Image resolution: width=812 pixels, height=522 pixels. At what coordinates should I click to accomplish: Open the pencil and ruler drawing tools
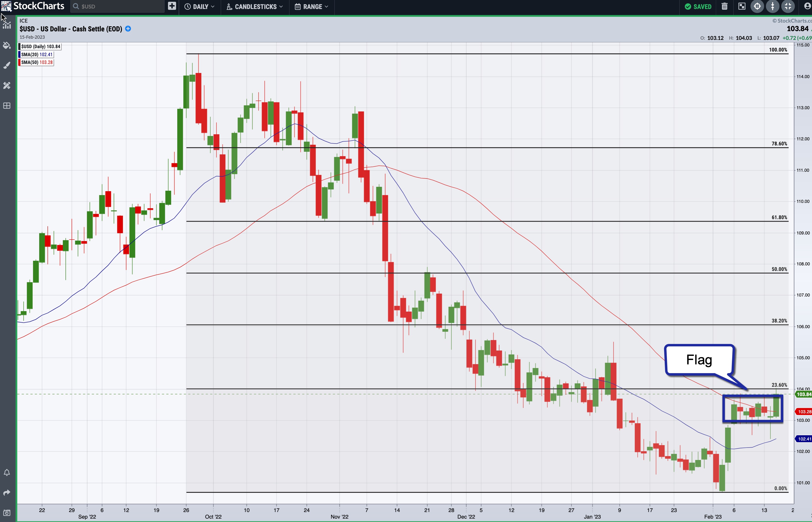7,85
